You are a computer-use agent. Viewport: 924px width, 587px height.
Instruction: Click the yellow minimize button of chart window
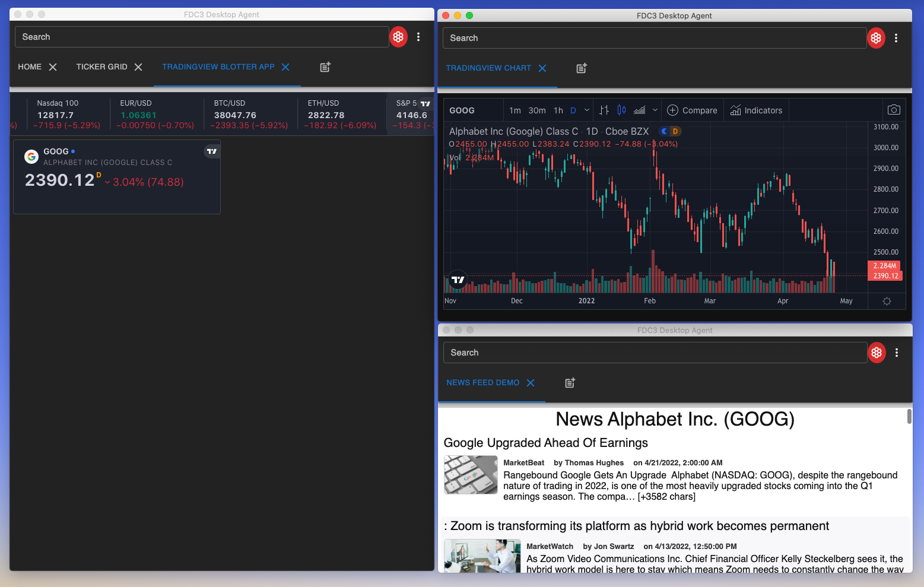click(458, 15)
